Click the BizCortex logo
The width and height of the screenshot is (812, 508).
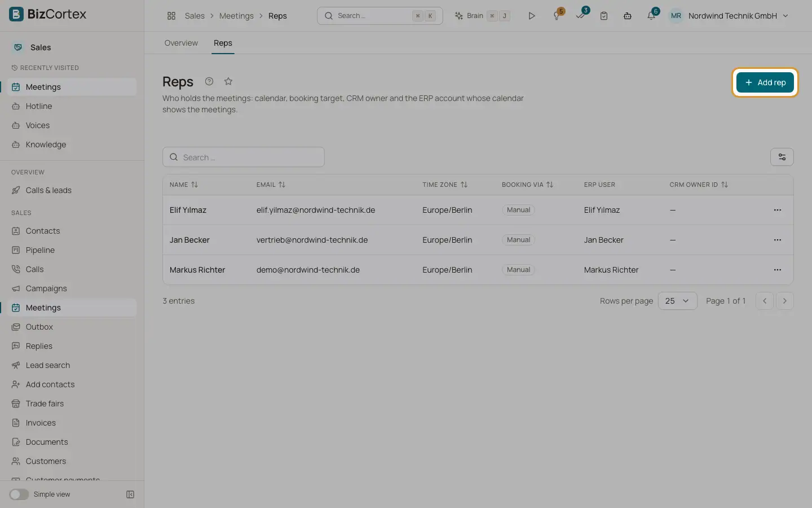pos(47,14)
